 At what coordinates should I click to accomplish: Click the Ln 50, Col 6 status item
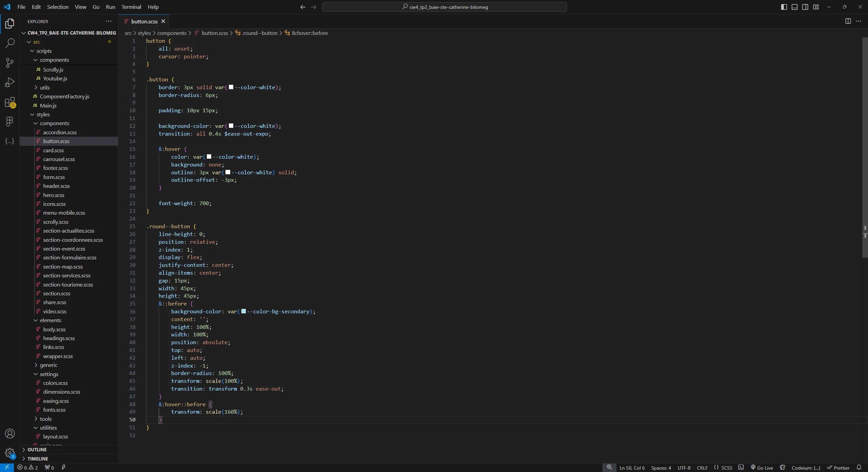[x=632, y=468]
